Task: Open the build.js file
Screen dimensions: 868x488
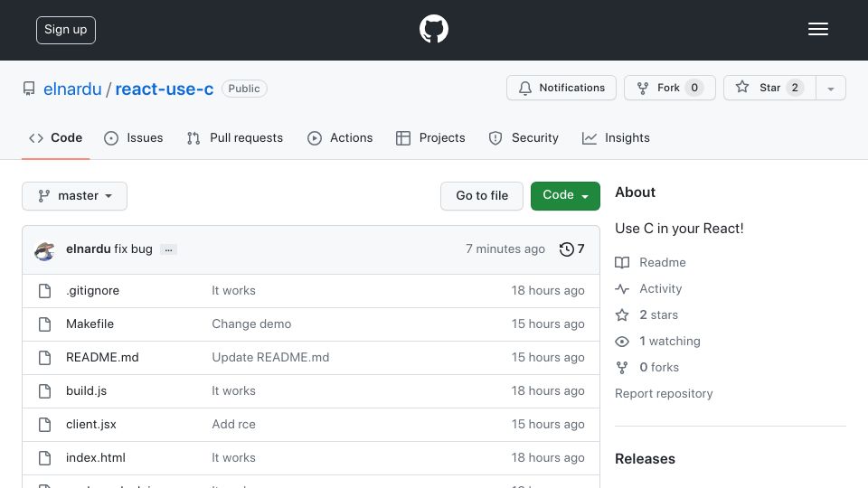Action: (87, 390)
